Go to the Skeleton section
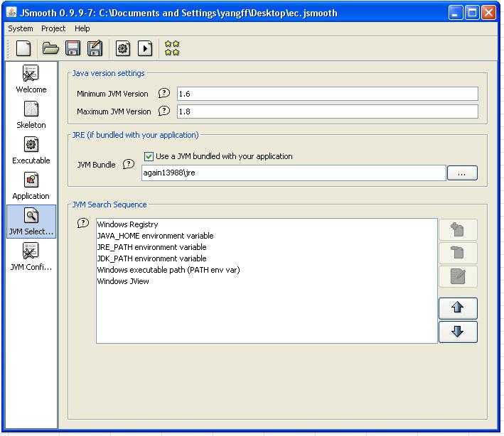This screenshot has width=504, height=436. click(31, 114)
